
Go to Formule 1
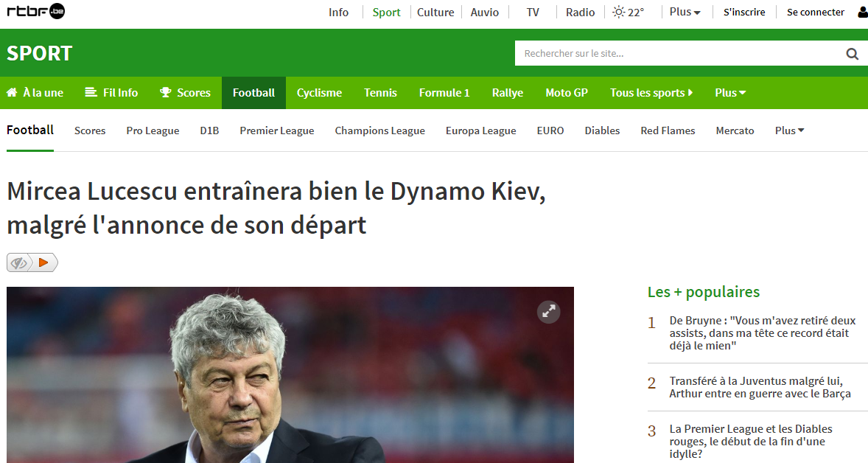[x=444, y=93]
